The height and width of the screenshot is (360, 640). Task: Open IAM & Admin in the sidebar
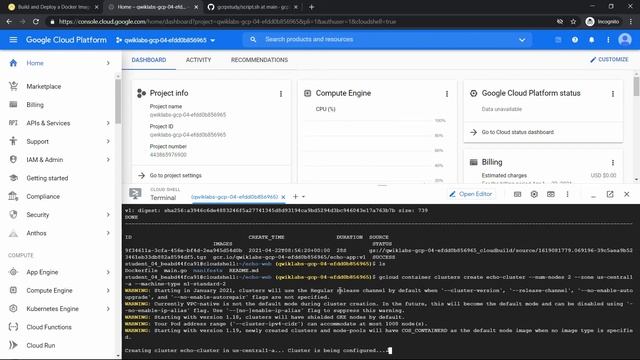44,160
